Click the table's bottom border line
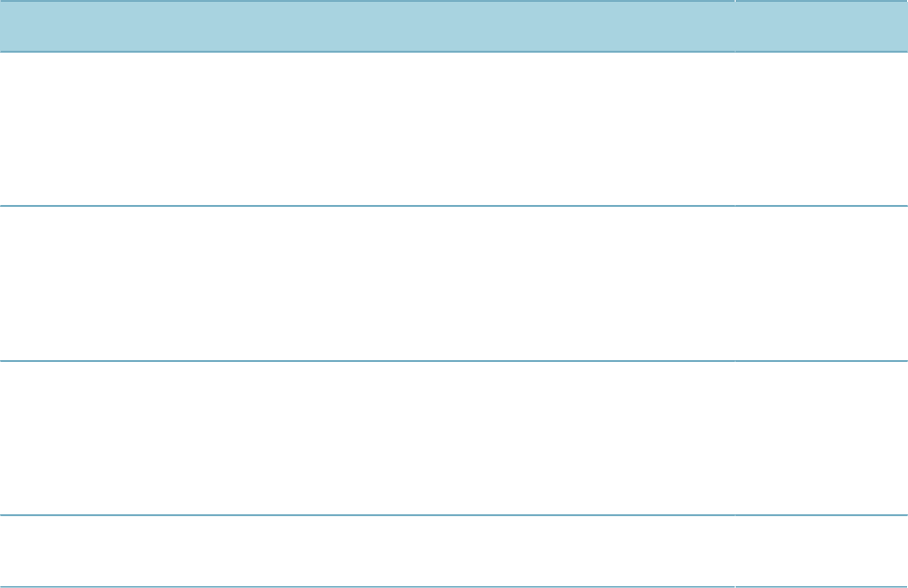This screenshot has height=588, width=908. tap(454, 587)
